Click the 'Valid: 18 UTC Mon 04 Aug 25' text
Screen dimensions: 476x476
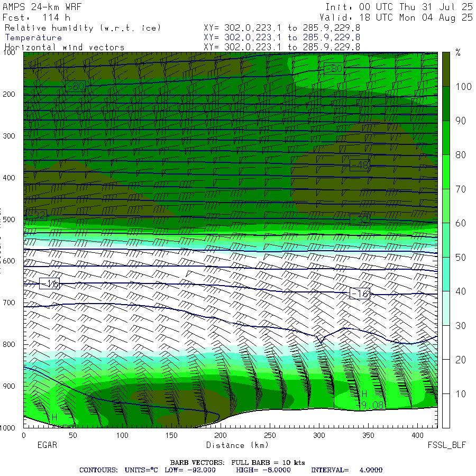(396, 17)
